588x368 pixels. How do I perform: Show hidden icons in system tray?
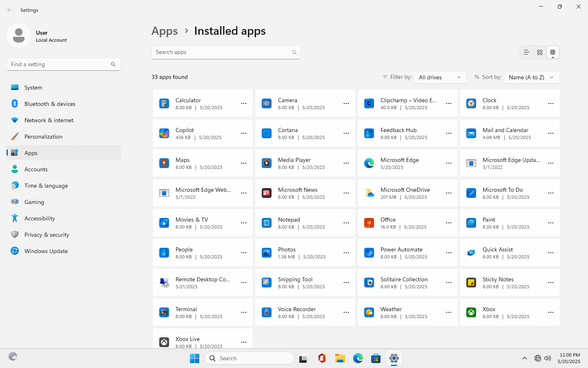pos(525,358)
